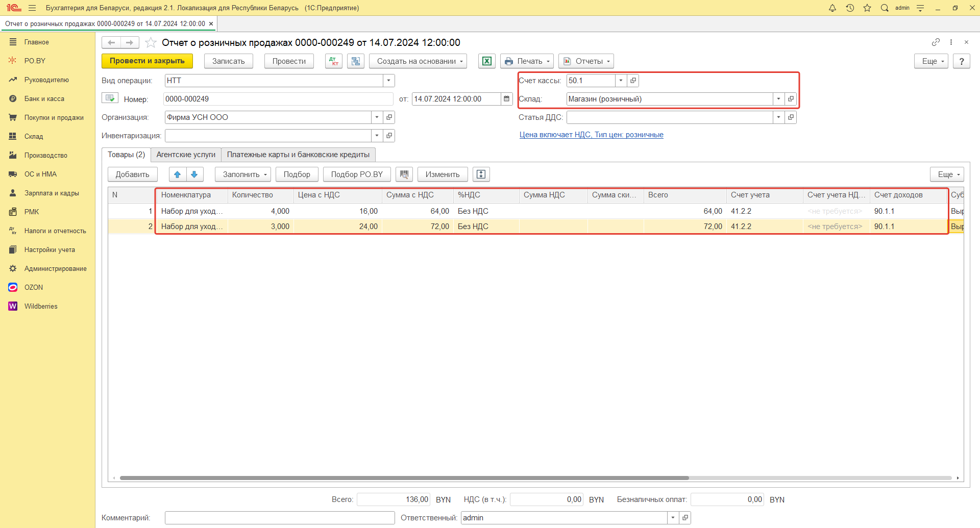Click the barcode scanner icon
Image resolution: width=980 pixels, height=528 pixels.
[404, 174]
